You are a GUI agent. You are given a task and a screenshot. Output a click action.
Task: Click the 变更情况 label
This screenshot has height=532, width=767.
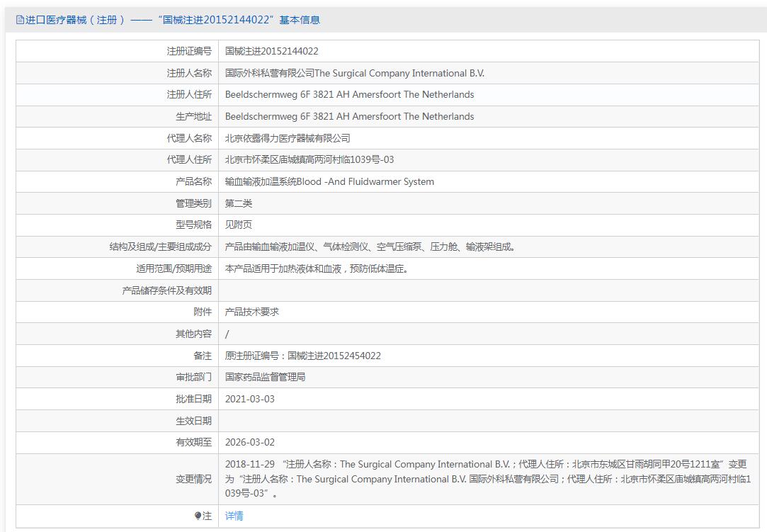[193, 479]
